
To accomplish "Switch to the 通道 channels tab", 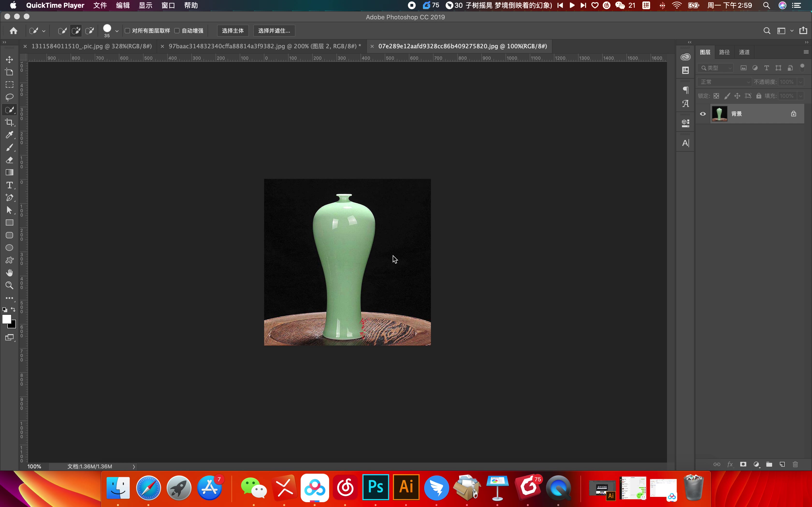I will [x=744, y=52].
